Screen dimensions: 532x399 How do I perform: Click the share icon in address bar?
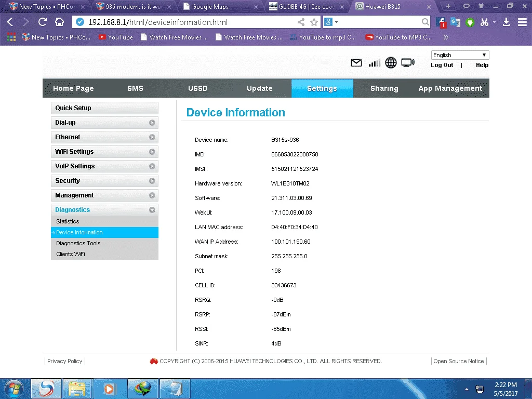tap(301, 22)
